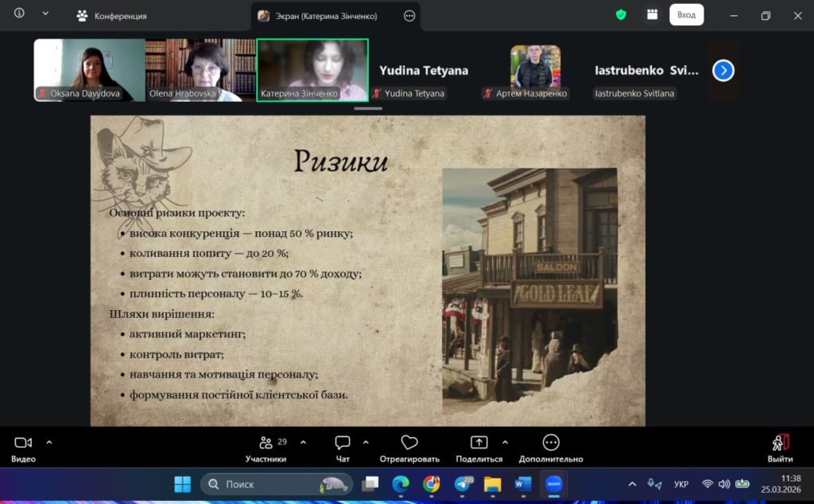The height and width of the screenshot is (504, 814).
Task: Click the Выйти leave meeting button
Action: tap(780, 443)
